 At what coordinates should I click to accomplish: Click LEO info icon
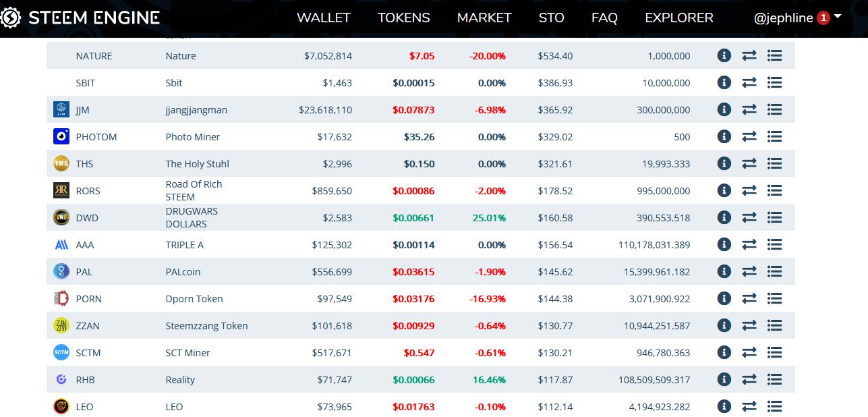724,406
